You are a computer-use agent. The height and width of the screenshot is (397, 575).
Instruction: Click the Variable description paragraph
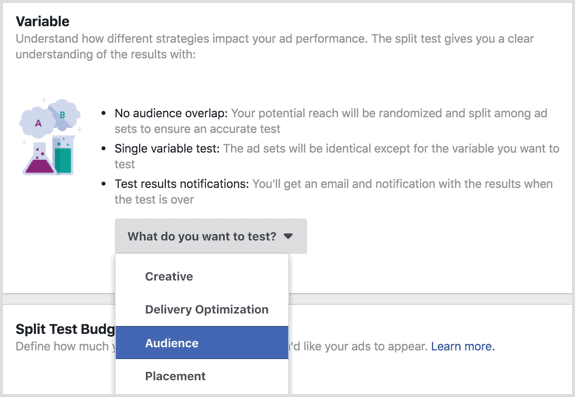(275, 46)
